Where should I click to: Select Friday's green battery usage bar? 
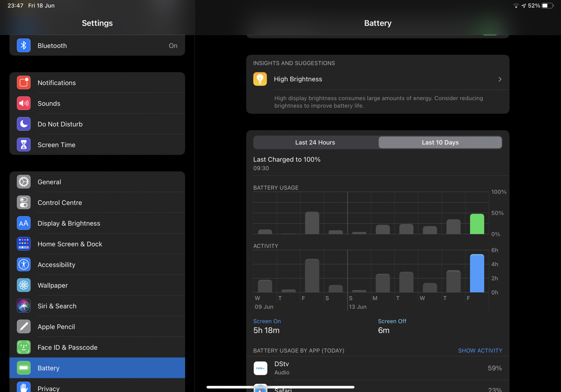click(477, 224)
